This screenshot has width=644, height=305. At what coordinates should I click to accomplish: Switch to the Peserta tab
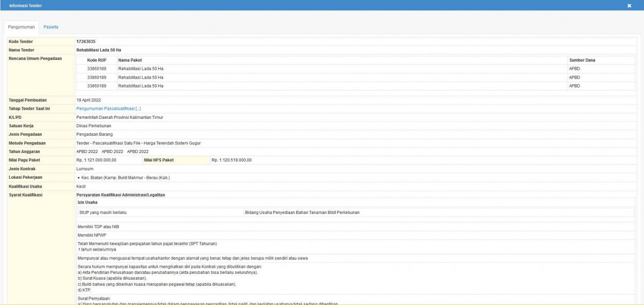(51, 27)
